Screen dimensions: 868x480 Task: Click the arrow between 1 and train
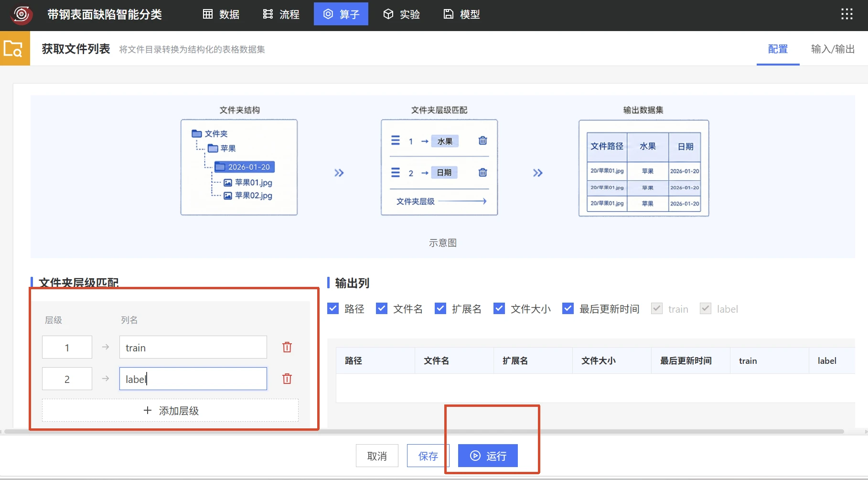point(106,347)
